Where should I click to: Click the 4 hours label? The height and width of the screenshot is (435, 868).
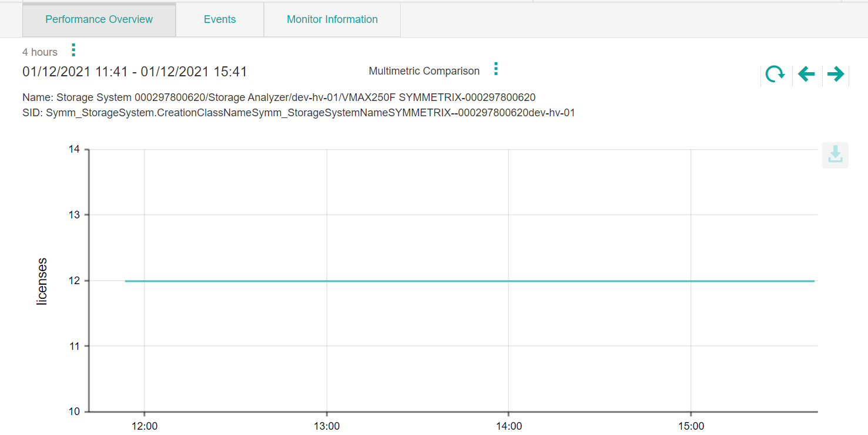(x=40, y=52)
